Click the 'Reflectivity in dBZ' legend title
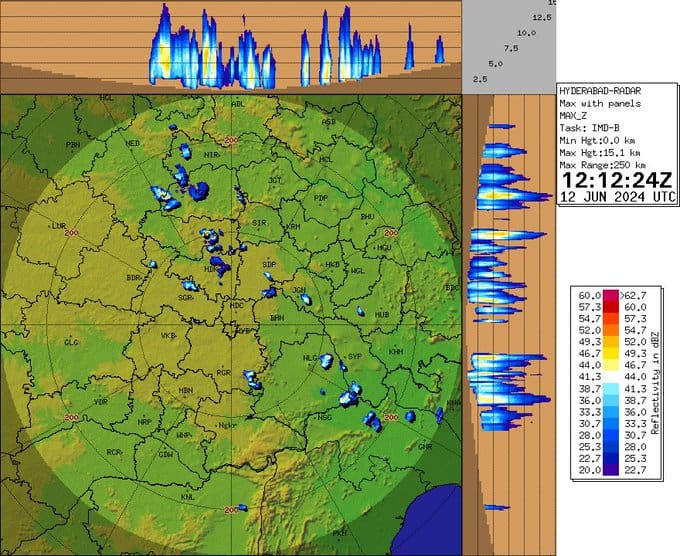The image size is (680, 556). [655, 383]
